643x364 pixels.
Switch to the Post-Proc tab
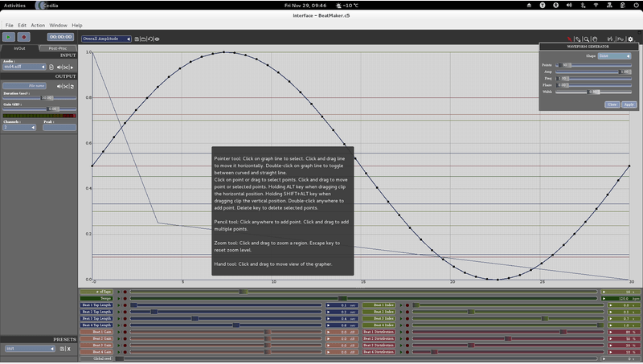(x=58, y=48)
